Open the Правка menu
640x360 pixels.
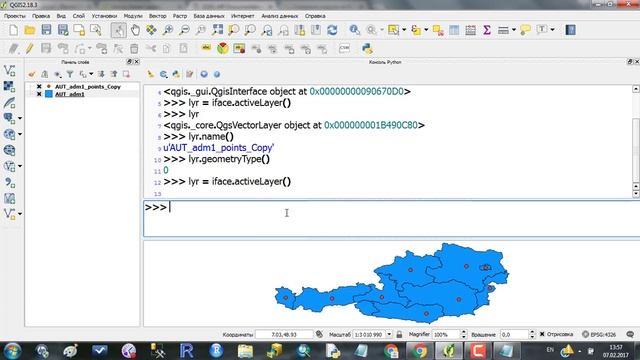[41, 16]
